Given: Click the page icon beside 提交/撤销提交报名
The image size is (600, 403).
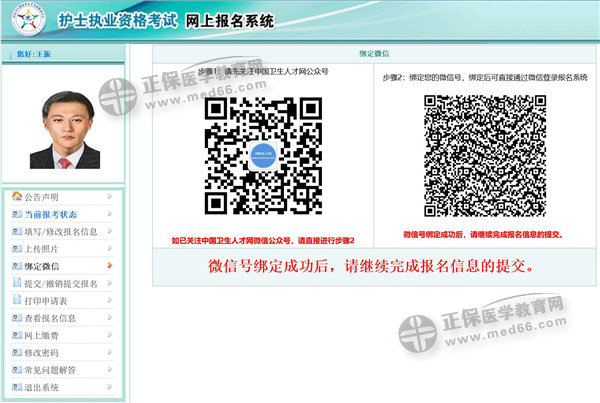Looking at the screenshot, I should click(x=16, y=284).
